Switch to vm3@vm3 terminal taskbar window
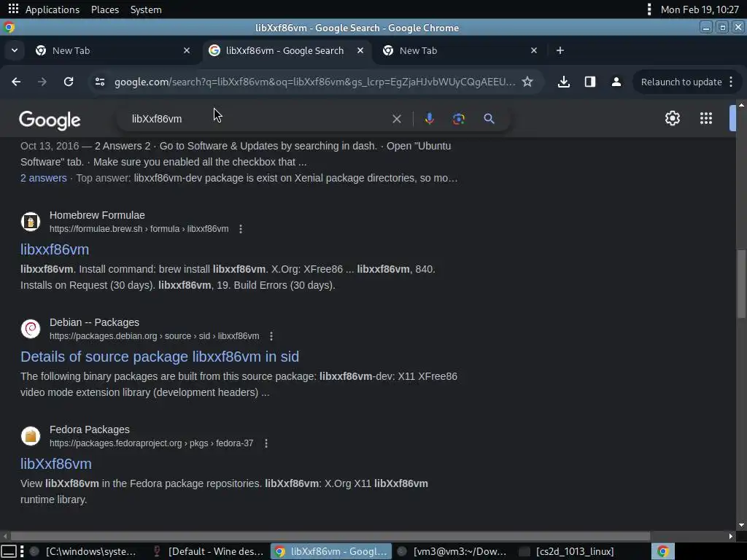The height and width of the screenshot is (560, 747). [x=452, y=551]
